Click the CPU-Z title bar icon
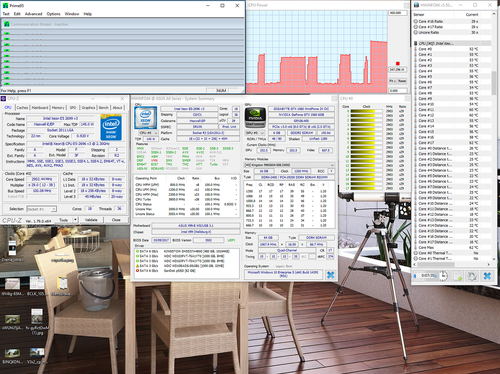Screen dimensions: 500x374 (x=3, y=98)
